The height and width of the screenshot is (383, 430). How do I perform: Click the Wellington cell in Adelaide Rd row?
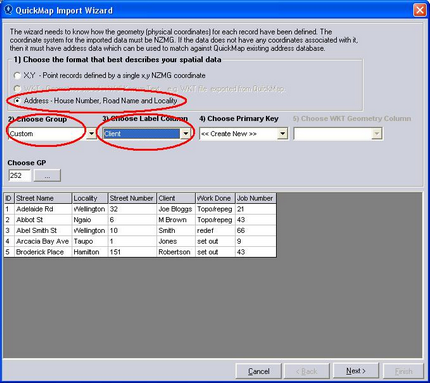click(x=90, y=209)
